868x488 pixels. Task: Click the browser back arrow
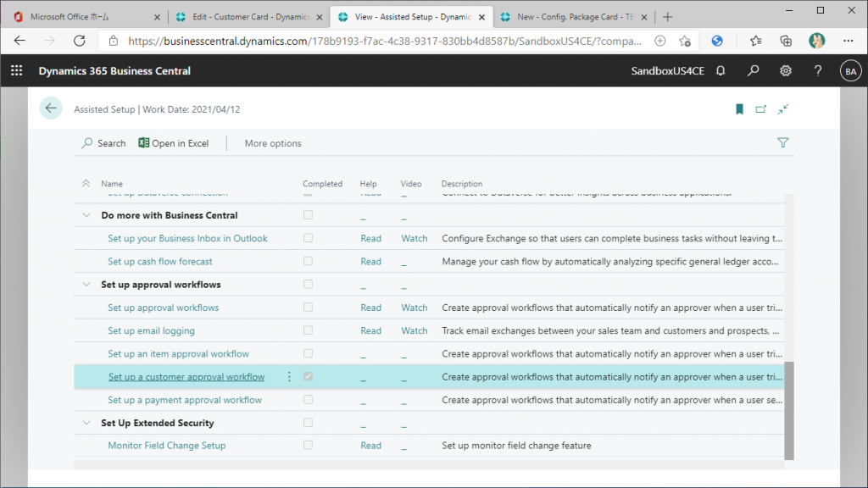19,41
